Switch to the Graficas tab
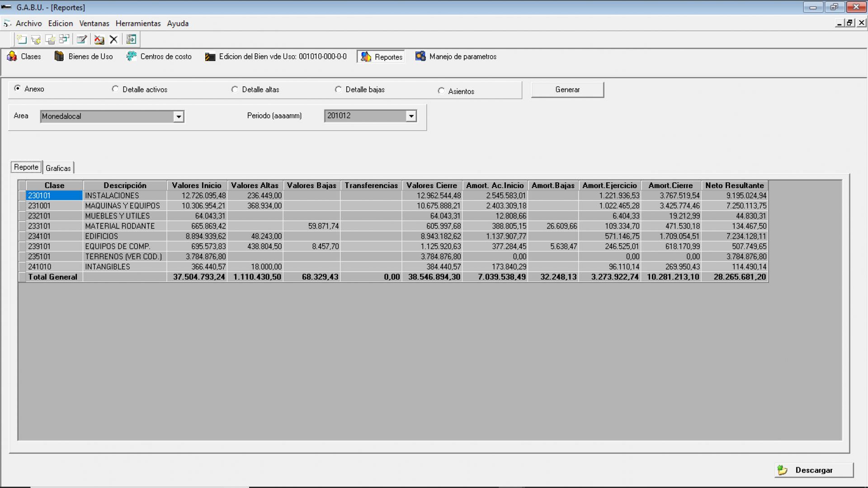The image size is (868, 488). (58, 168)
